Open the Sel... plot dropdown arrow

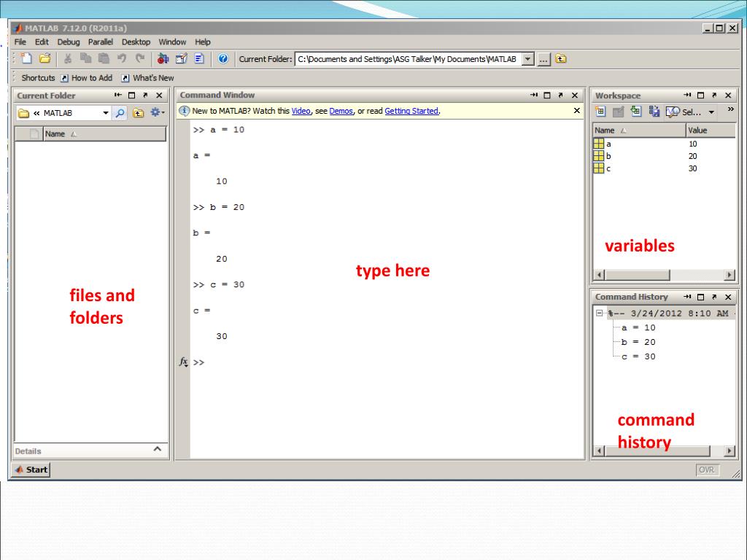pos(711,112)
